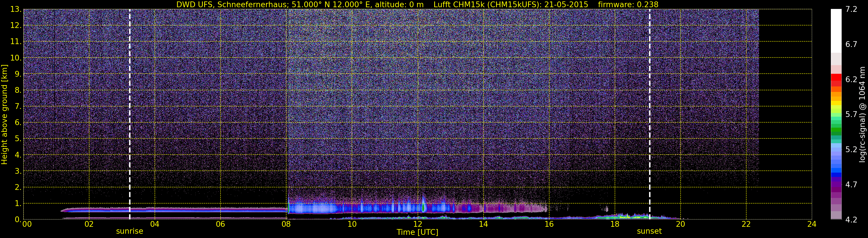Click the '10' tick on the time axis

pyautogui.click(x=352, y=224)
